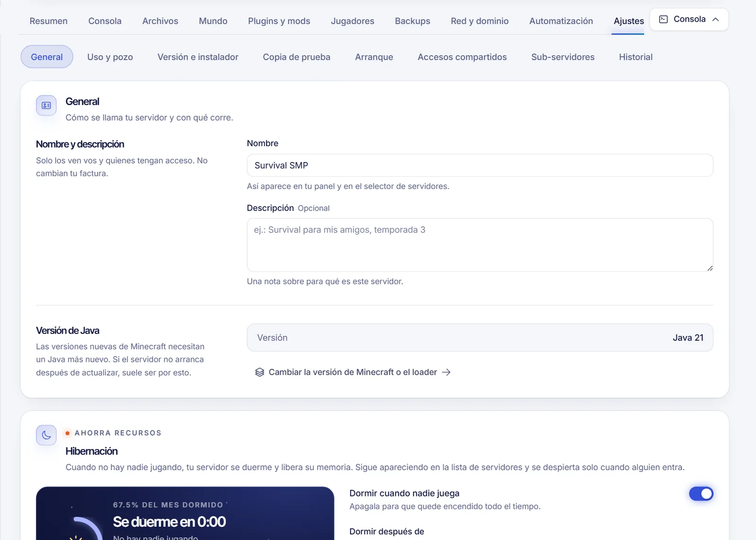The height and width of the screenshot is (540, 756).
Task: Open the Mundo tab
Action: [213, 21]
